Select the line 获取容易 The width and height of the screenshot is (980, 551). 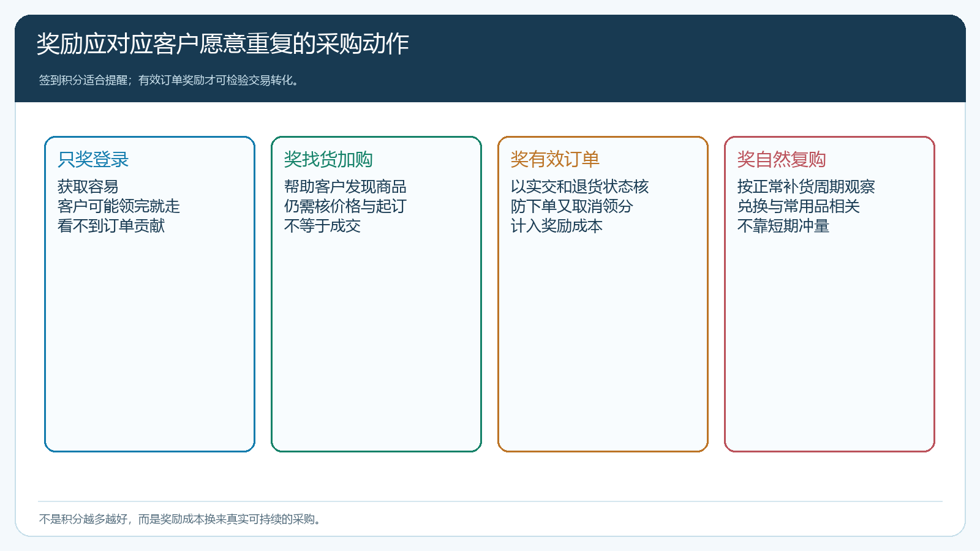[x=88, y=187]
